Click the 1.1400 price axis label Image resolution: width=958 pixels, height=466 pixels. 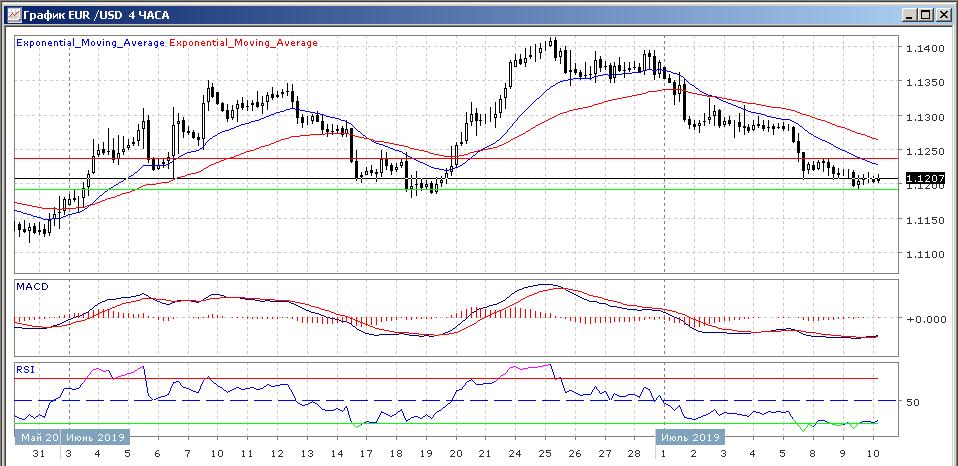click(x=921, y=49)
